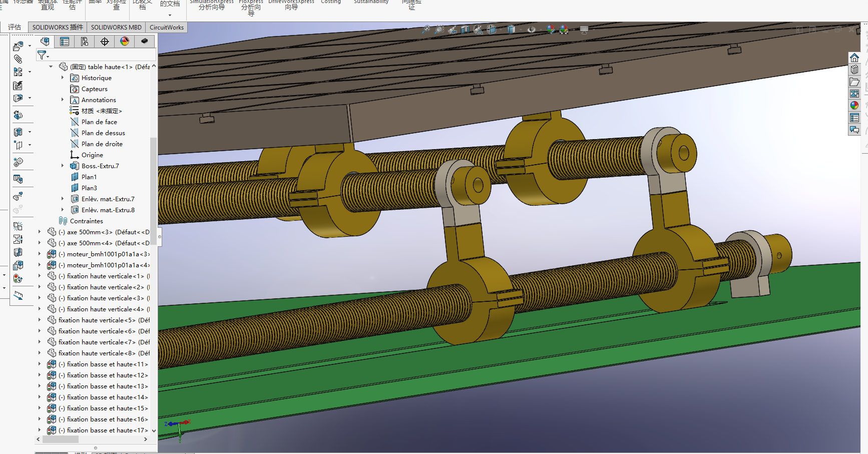Open Custom Properties icon in task pane
The height and width of the screenshot is (454, 868).
coord(854,118)
